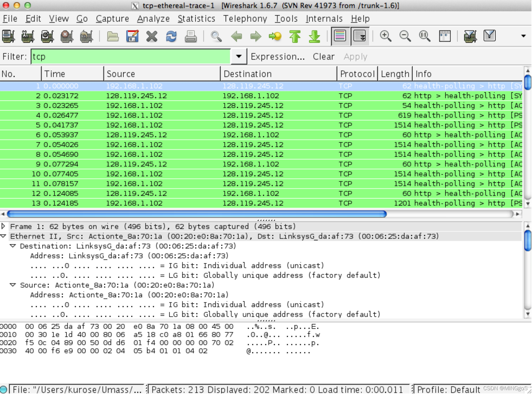Focus the Filter input field
The height and width of the screenshot is (394, 532).
click(x=131, y=56)
